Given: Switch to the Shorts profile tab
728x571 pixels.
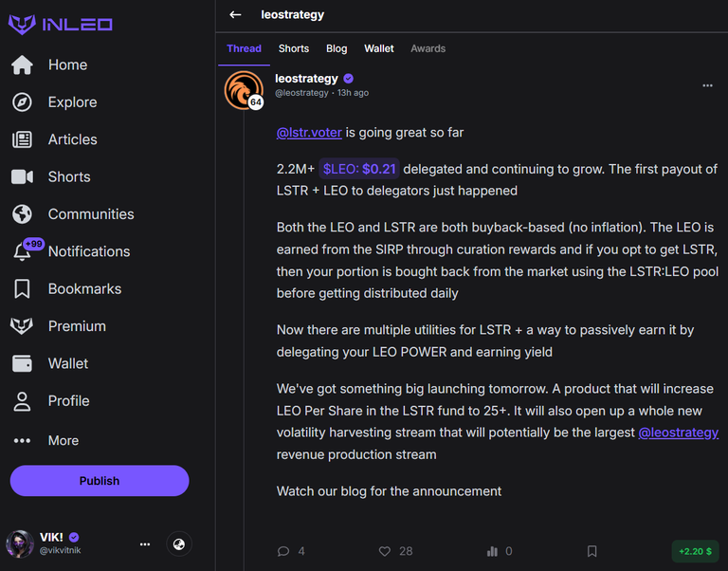Looking at the screenshot, I should (x=294, y=48).
